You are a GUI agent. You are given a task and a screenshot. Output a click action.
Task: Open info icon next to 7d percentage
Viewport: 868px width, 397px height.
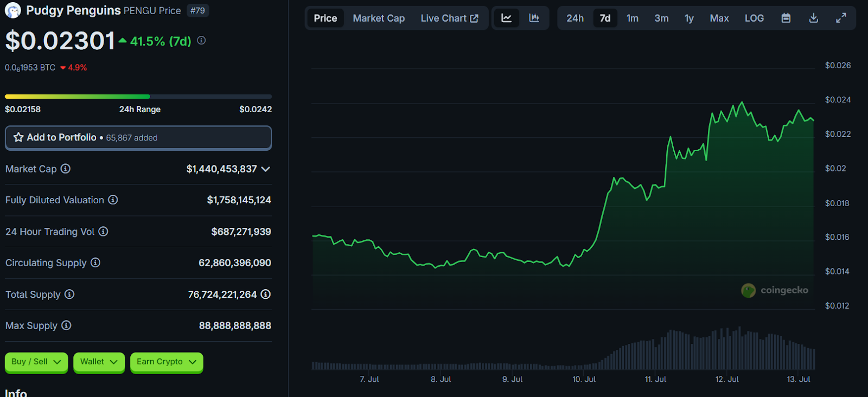[201, 41]
